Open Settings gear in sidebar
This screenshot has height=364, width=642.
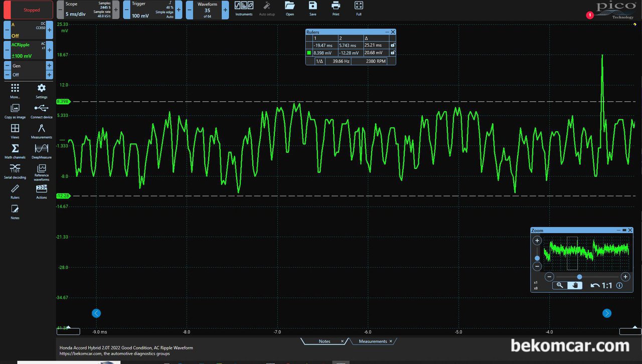point(42,90)
